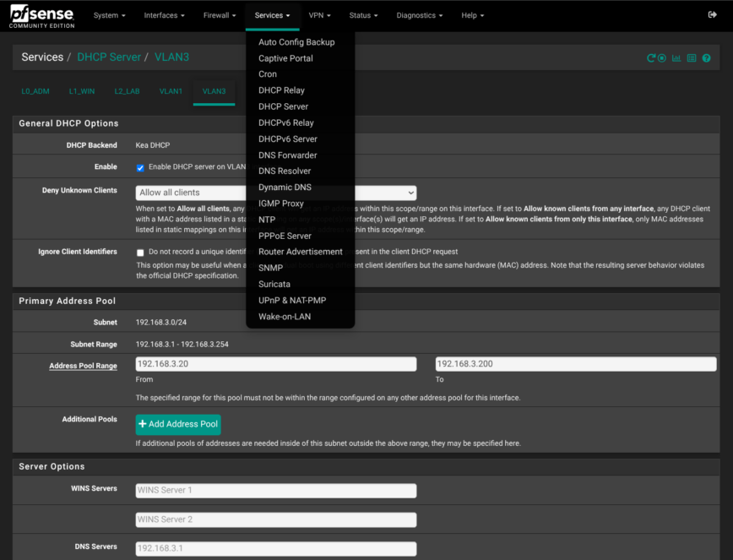
Task: Click the help question mark icon
Action: 706,58
